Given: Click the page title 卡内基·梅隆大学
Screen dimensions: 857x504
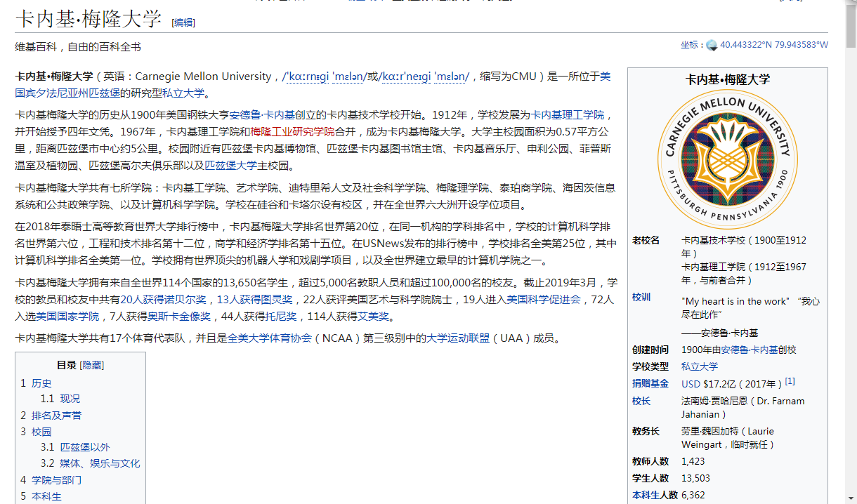Looking at the screenshot, I should (x=89, y=18).
